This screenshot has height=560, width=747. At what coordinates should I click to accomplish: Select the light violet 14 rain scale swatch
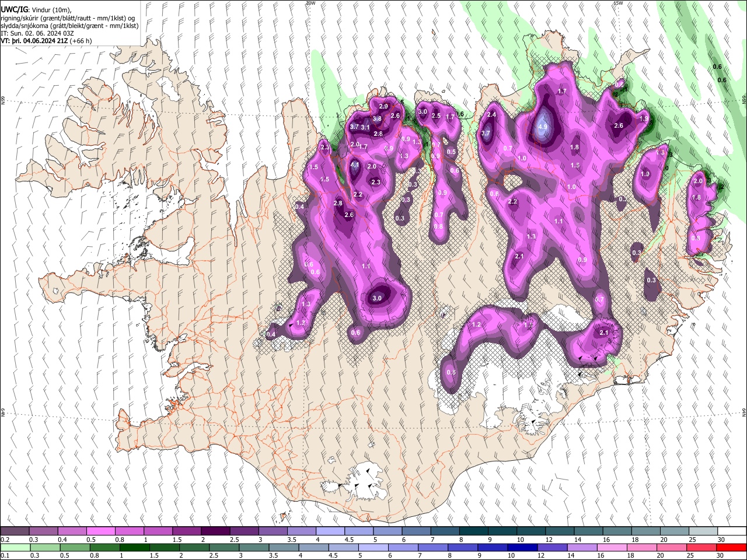point(581,547)
